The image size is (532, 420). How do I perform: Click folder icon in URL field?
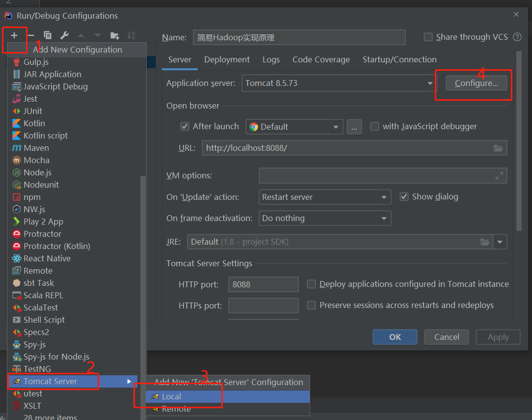[498, 148]
